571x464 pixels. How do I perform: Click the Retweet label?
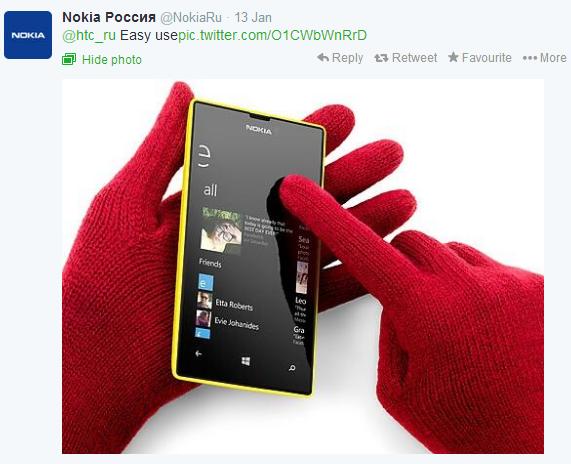click(414, 58)
